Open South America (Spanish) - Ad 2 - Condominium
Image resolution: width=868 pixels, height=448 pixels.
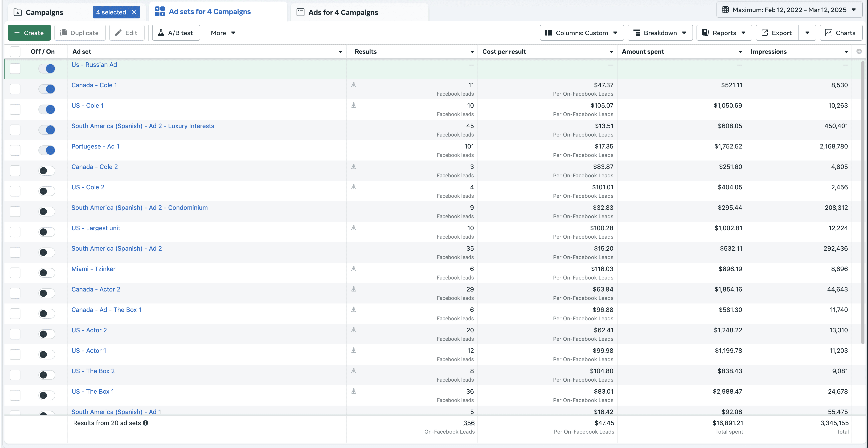click(x=139, y=208)
